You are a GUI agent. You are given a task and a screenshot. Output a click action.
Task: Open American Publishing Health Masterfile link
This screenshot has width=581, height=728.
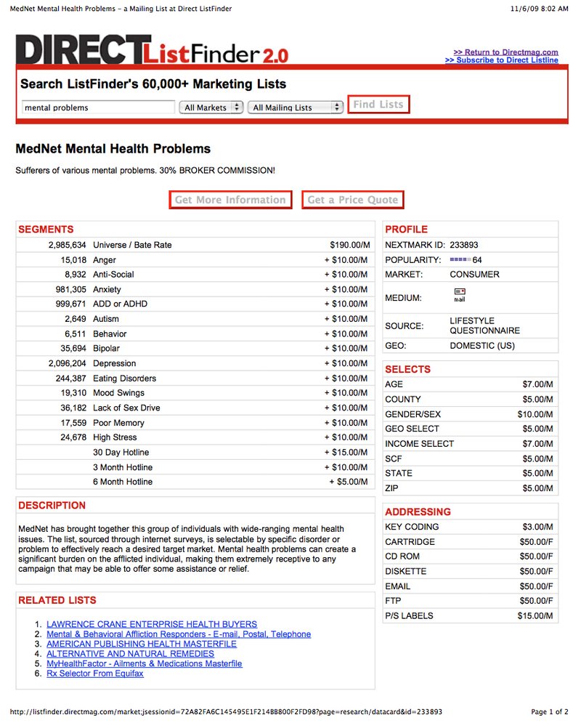(x=142, y=644)
